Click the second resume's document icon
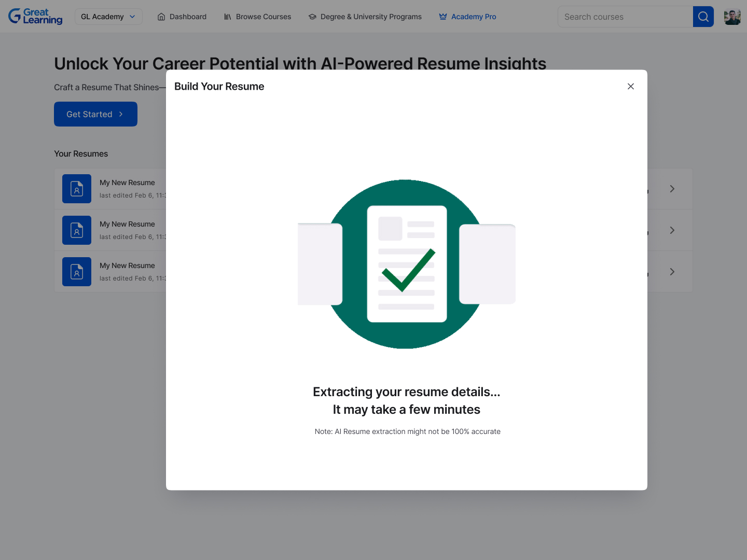The height and width of the screenshot is (560, 747). (77, 230)
